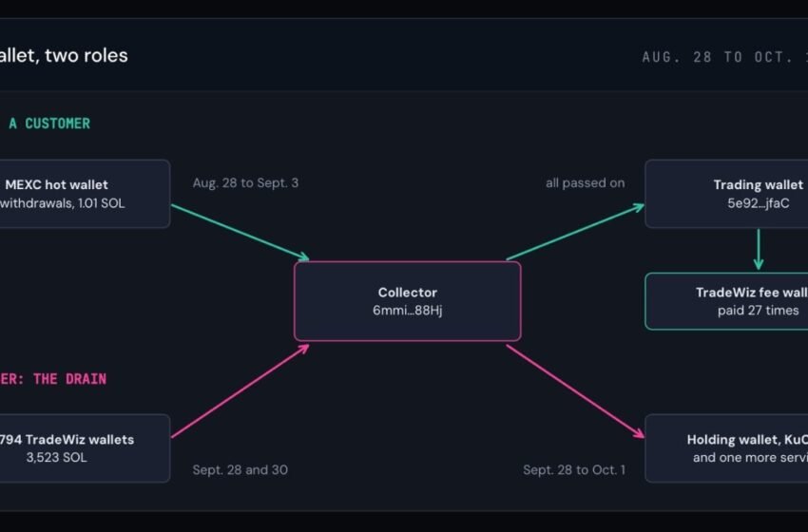Click the 'Sept. 28 and 30' label
808x532 pixels.
pos(240,469)
